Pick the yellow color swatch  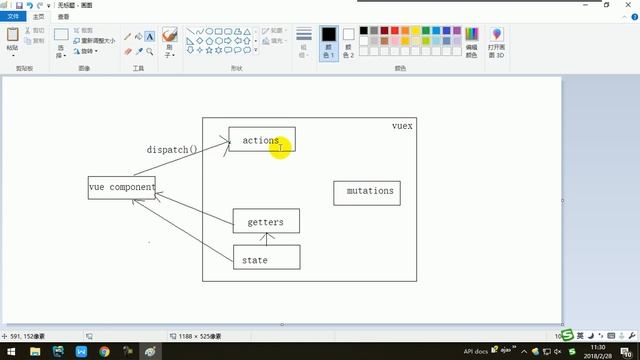[x=416, y=31]
